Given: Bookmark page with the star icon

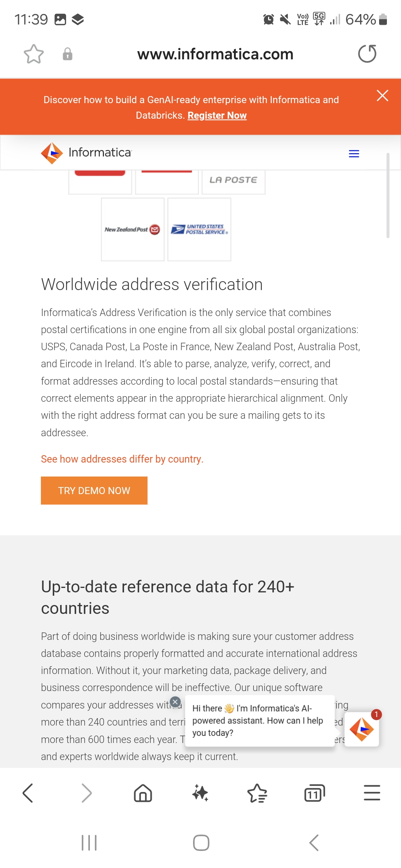Looking at the screenshot, I should click(34, 54).
